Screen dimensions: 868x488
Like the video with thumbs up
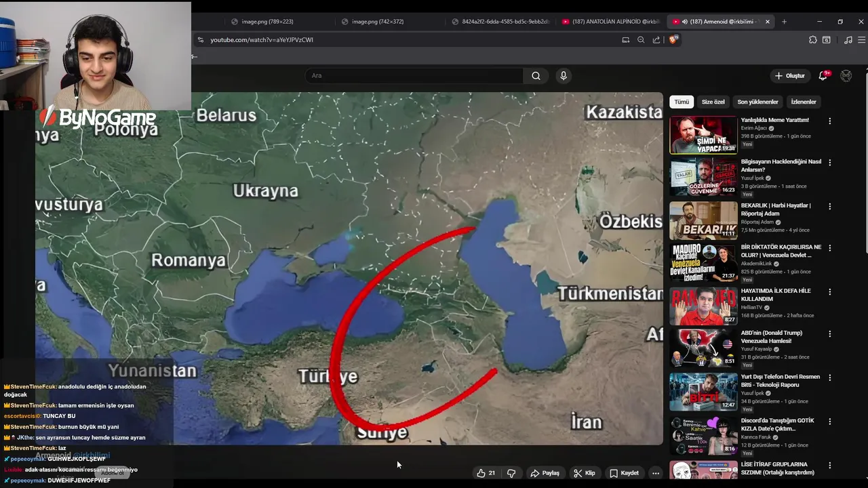(486, 473)
